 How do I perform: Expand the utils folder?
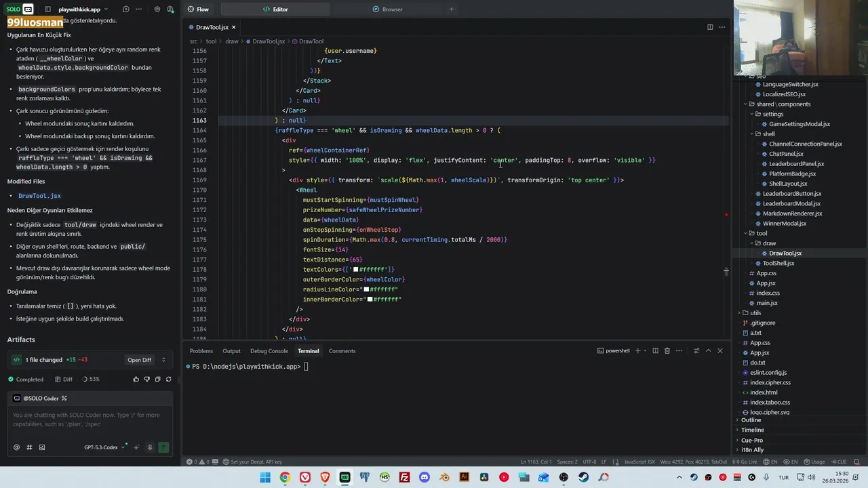755,313
